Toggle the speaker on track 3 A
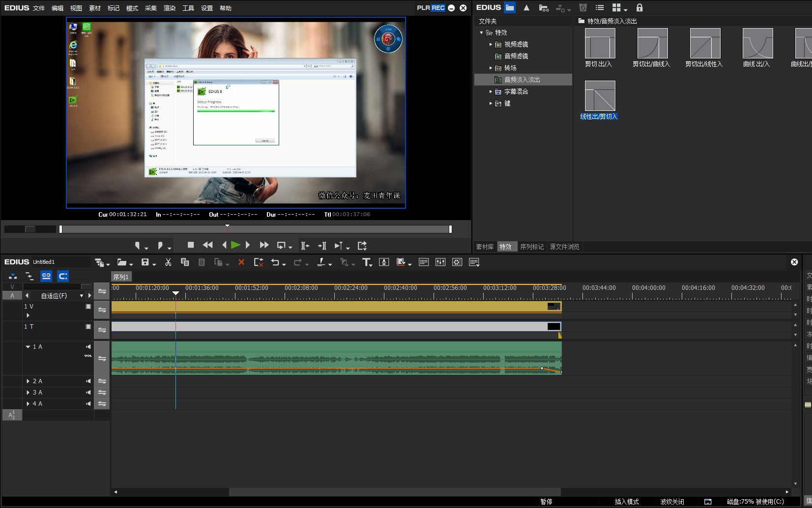The height and width of the screenshot is (508, 812). tap(88, 393)
